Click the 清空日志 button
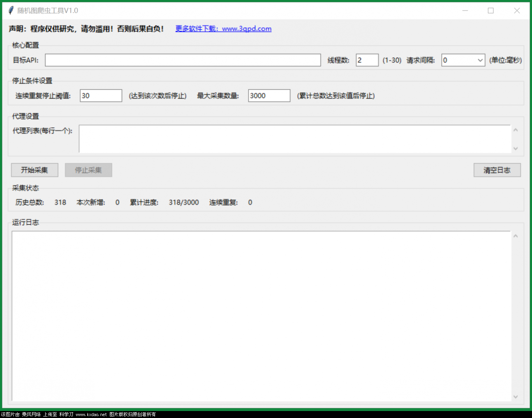The image size is (532, 418). point(497,170)
